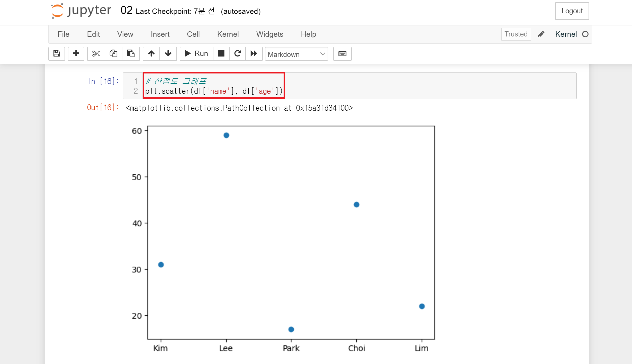
Task: Insert cell below with plus icon
Action: point(76,53)
